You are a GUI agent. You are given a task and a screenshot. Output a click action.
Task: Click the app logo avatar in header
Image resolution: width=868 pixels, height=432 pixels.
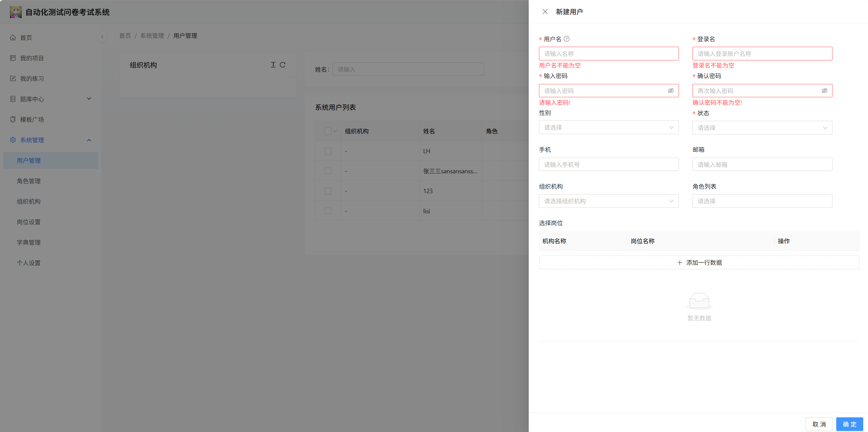point(16,12)
